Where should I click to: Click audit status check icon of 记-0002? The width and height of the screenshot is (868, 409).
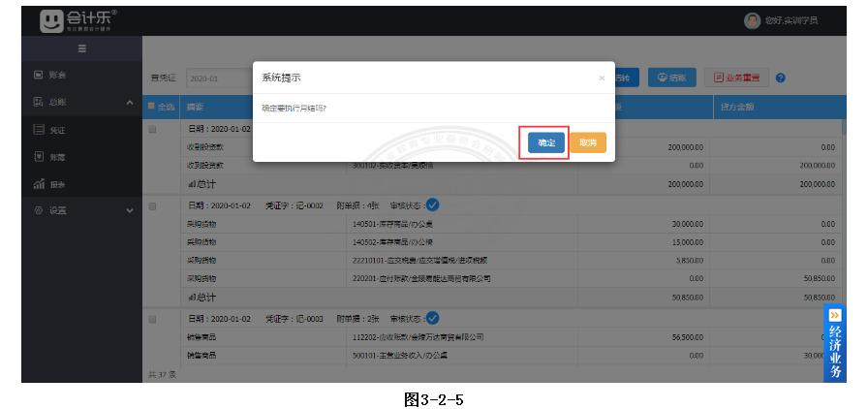(433, 205)
